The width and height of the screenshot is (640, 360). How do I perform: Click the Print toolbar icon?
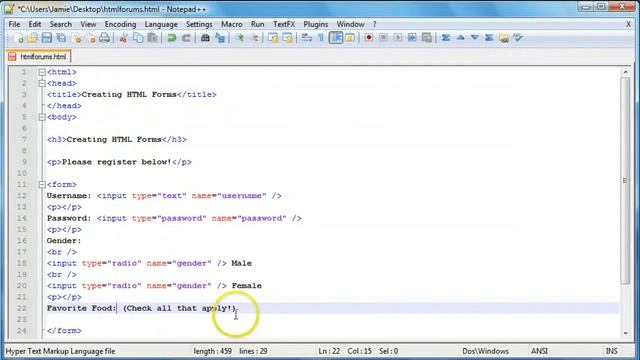[104, 38]
